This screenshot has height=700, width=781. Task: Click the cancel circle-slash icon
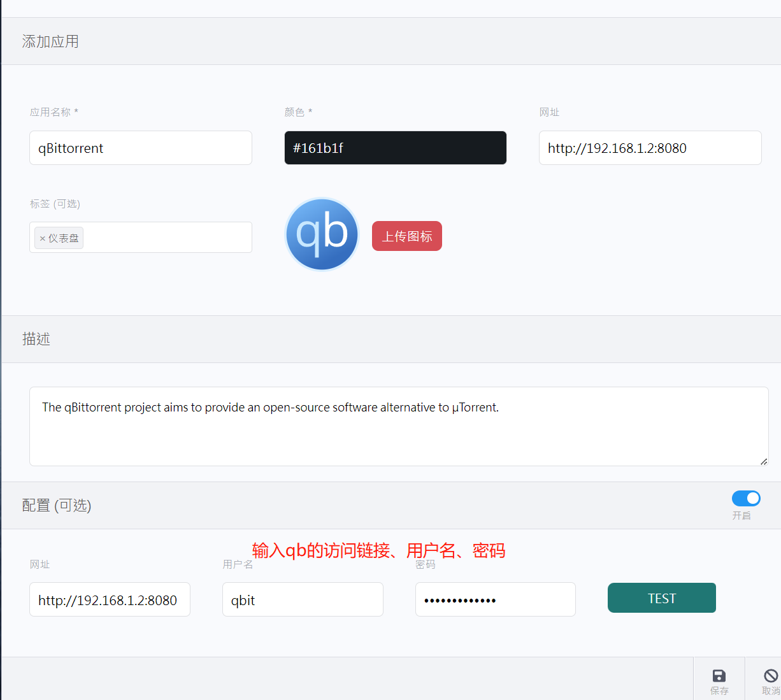point(771,676)
